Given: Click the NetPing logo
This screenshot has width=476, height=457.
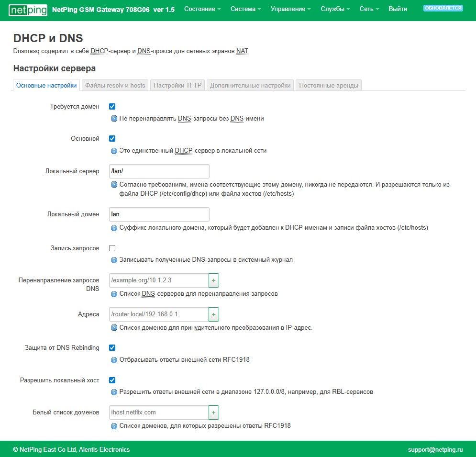Looking at the screenshot, I should 28,10.
